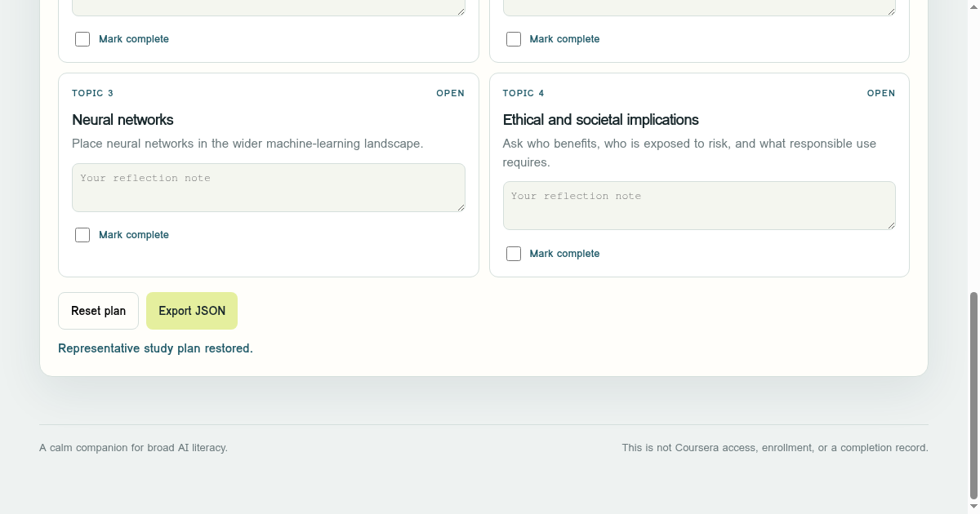Viewport: 980px width, 514px height.
Task: Tick Mark complete for Ethical and societal implications
Action: pyautogui.click(x=514, y=254)
